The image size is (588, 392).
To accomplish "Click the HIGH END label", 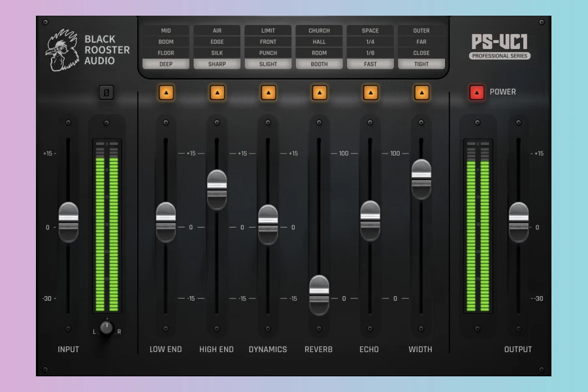I will 216,350.
